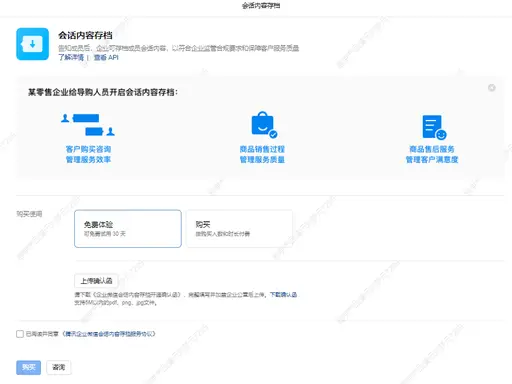This screenshot has height=384, width=512.
Task: Click the blue 购买 submit button
Action: coord(29,367)
